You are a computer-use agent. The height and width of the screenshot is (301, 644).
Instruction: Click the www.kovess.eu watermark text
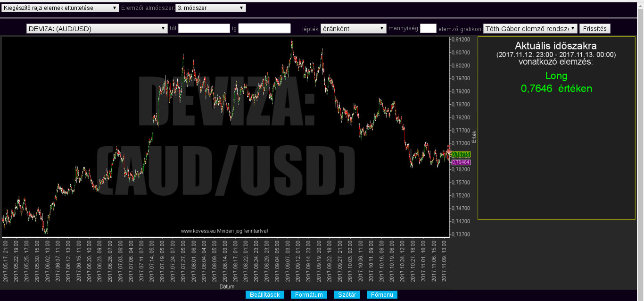[224, 231]
